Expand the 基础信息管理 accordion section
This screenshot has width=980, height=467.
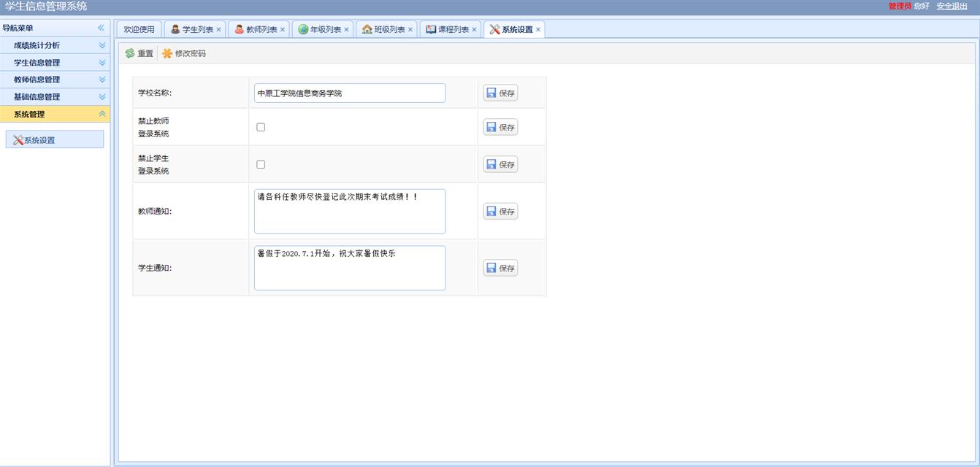coord(102,96)
